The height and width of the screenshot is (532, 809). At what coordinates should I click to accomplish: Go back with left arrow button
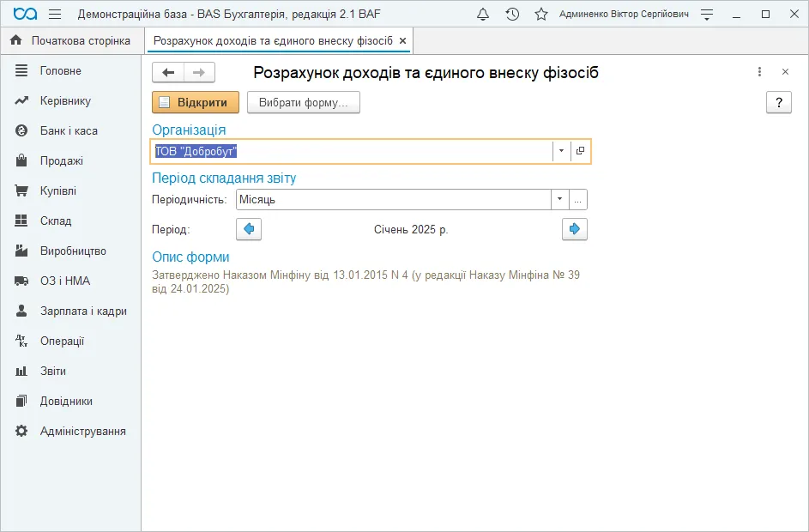(168, 72)
